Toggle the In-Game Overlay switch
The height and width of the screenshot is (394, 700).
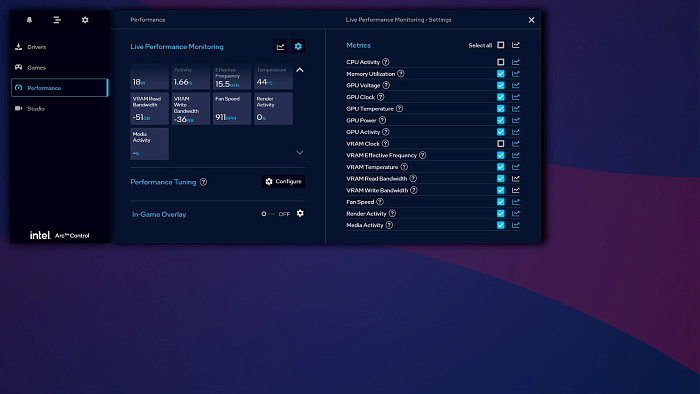click(269, 214)
